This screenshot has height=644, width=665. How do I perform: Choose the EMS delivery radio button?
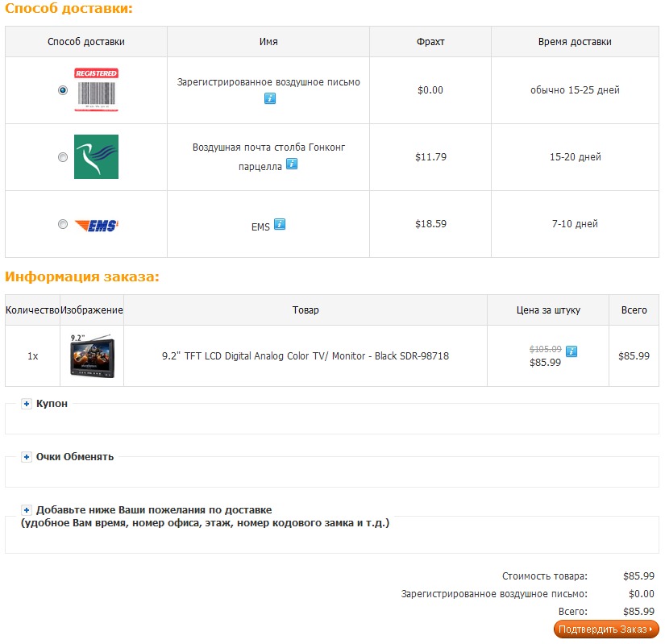(x=63, y=225)
